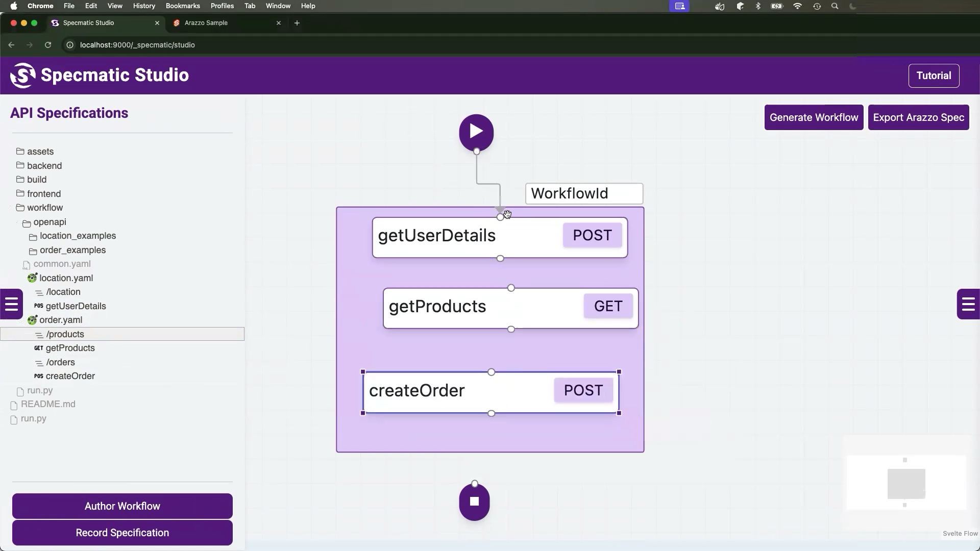
Task: Select the createOrder tree item
Action: coord(70,376)
